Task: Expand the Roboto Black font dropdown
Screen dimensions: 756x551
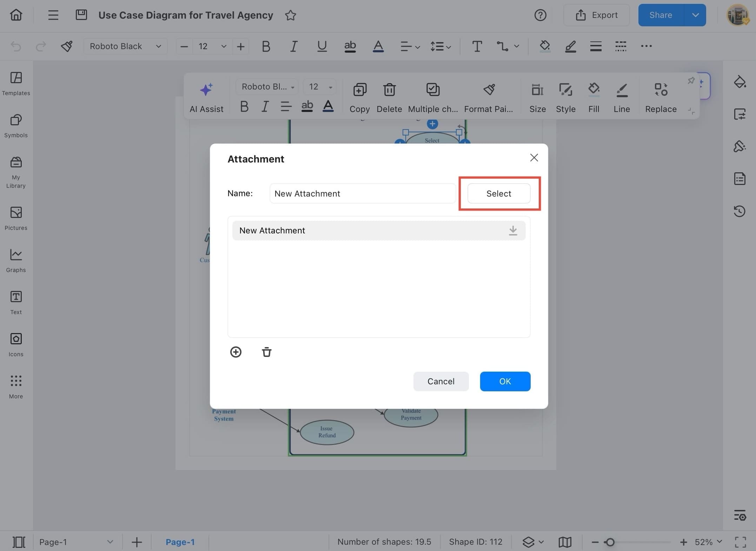Action: pos(125,46)
